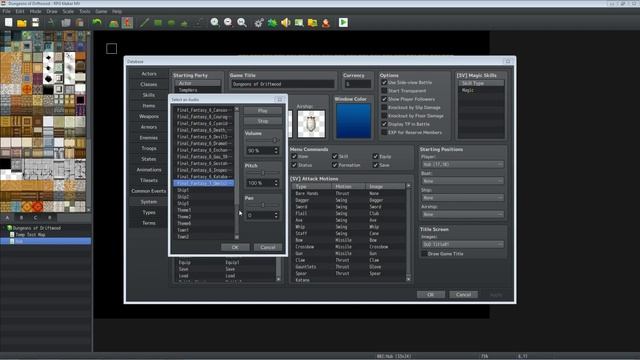Toggle Use Side-view Battle checkbox
This screenshot has width=640, height=360.
(384, 82)
